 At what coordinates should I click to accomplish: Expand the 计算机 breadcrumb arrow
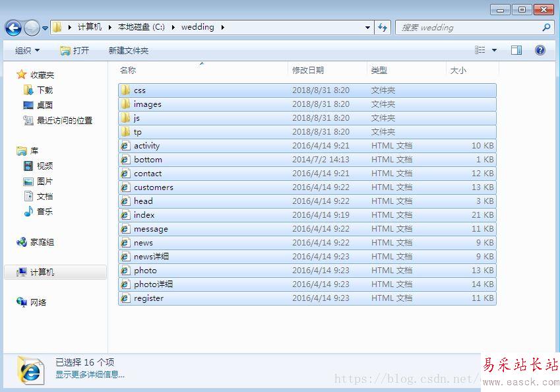coord(109,27)
